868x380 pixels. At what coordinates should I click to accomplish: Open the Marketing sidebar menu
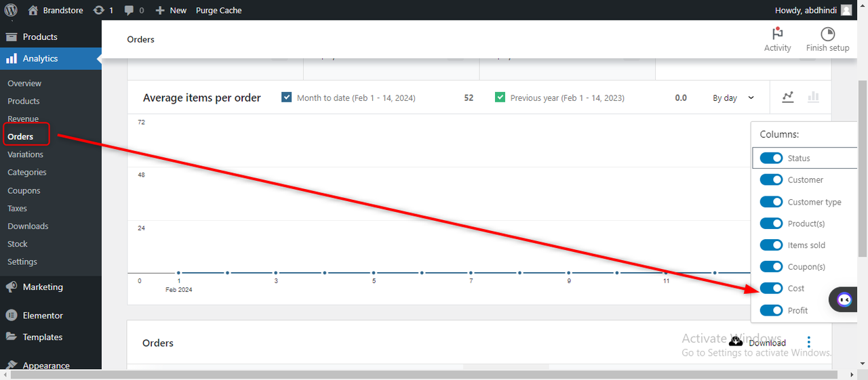tap(51, 287)
